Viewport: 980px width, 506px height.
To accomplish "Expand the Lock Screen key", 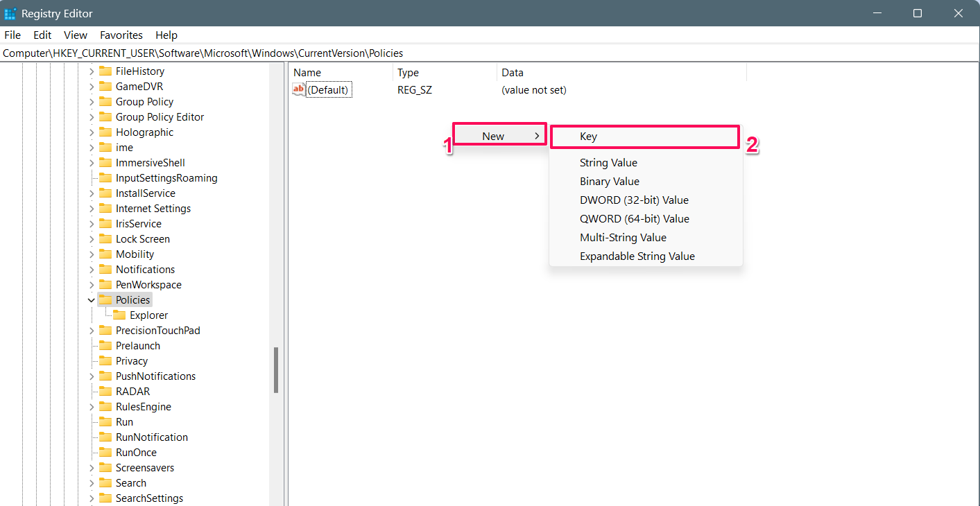I will (x=91, y=239).
